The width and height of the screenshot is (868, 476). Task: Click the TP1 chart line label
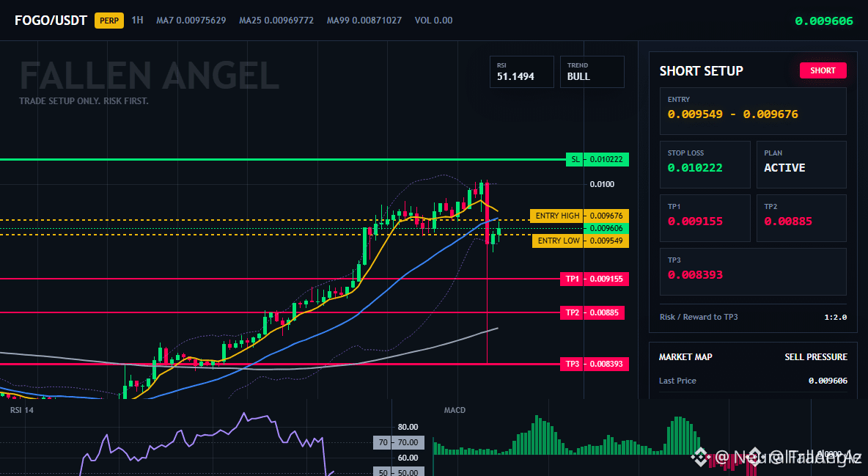[x=572, y=279]
